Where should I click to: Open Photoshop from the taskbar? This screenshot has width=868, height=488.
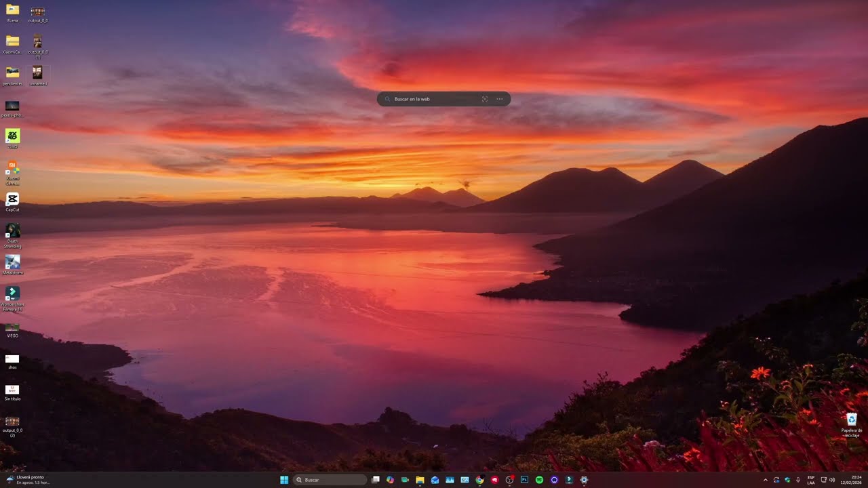click(524, 480)
